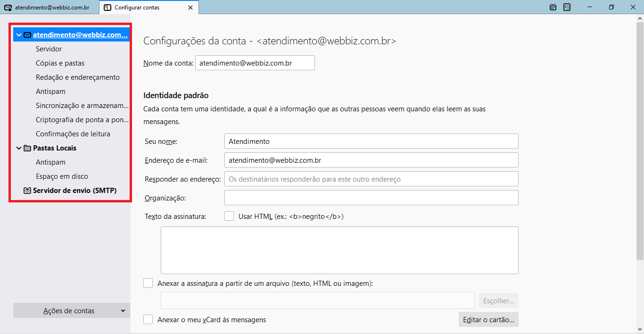Click the SMTP outgoing server icon

[27, 191]
